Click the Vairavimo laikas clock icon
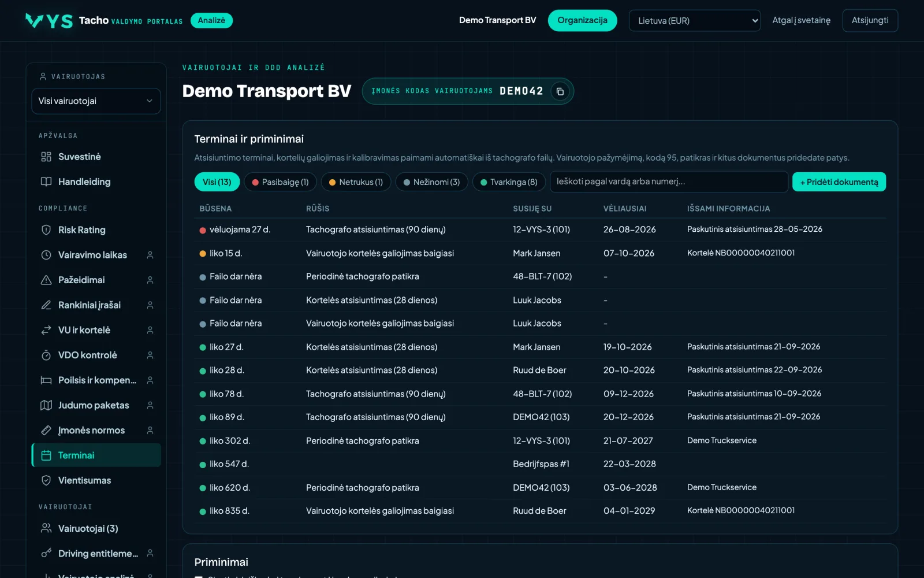This screenshot has height=578, width=924. click(46, 255)
